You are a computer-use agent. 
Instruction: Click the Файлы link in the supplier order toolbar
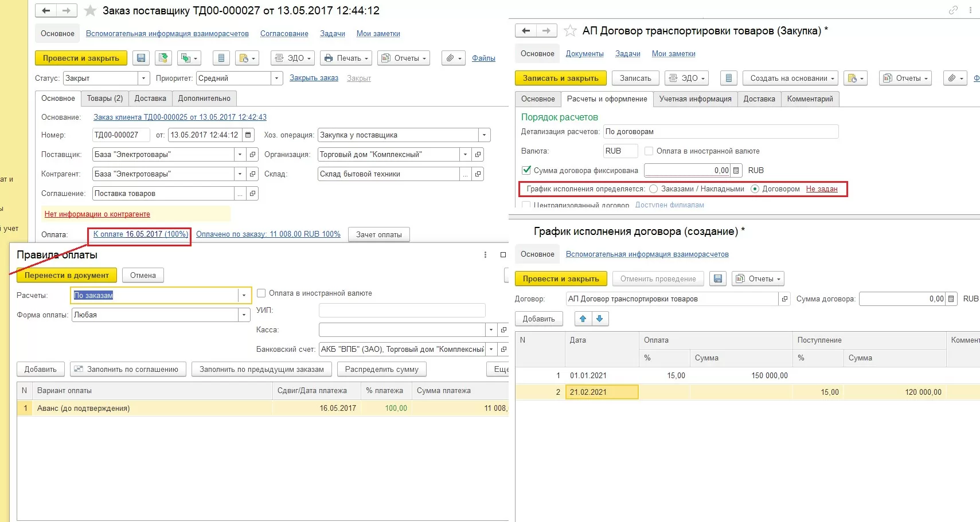483,58
